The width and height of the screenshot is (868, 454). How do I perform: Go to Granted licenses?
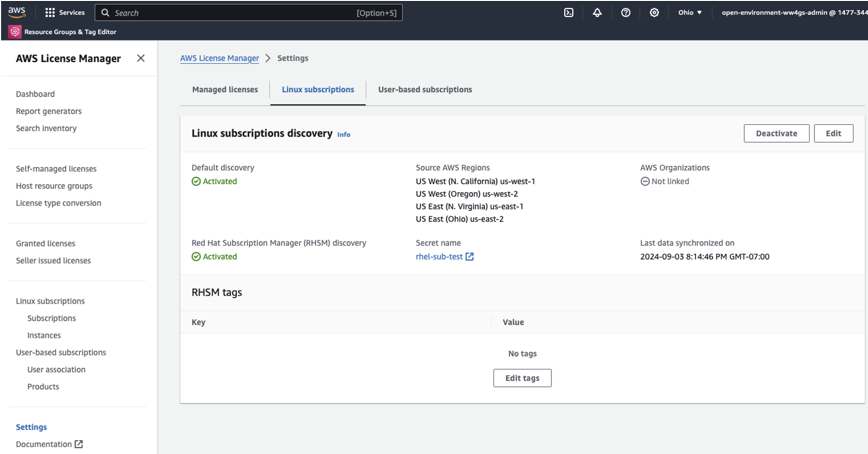pyautogui.click(x=46, y=243)
